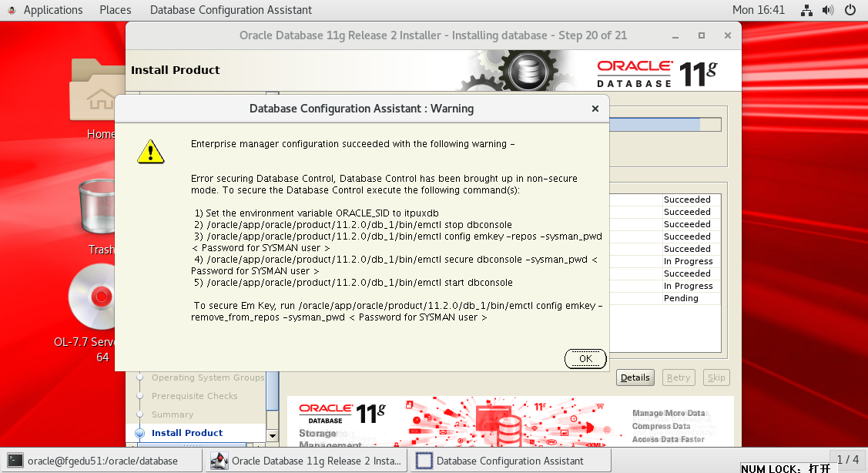
Task: Select the Operating System Groups step
Action: tap(208, 377)
